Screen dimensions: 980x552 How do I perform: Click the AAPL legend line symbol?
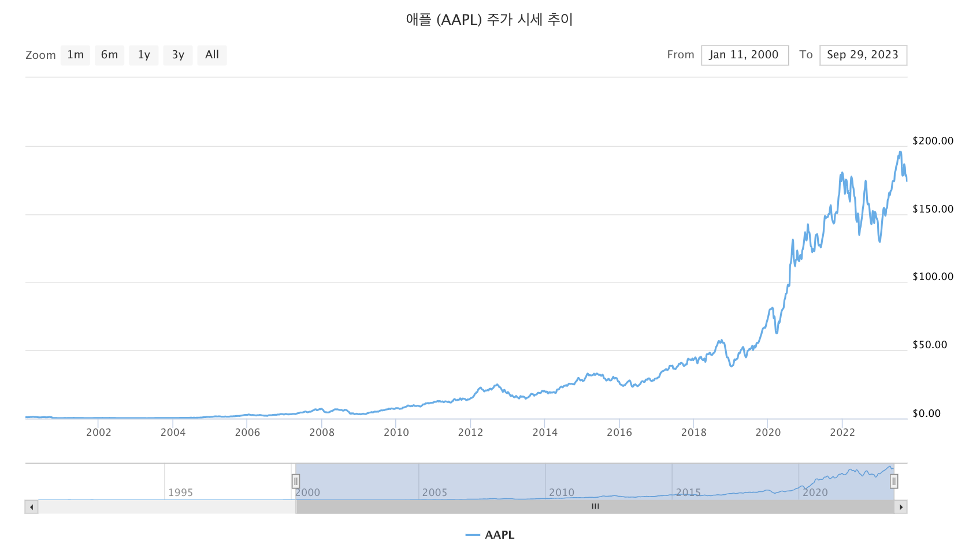click(473, 535)
